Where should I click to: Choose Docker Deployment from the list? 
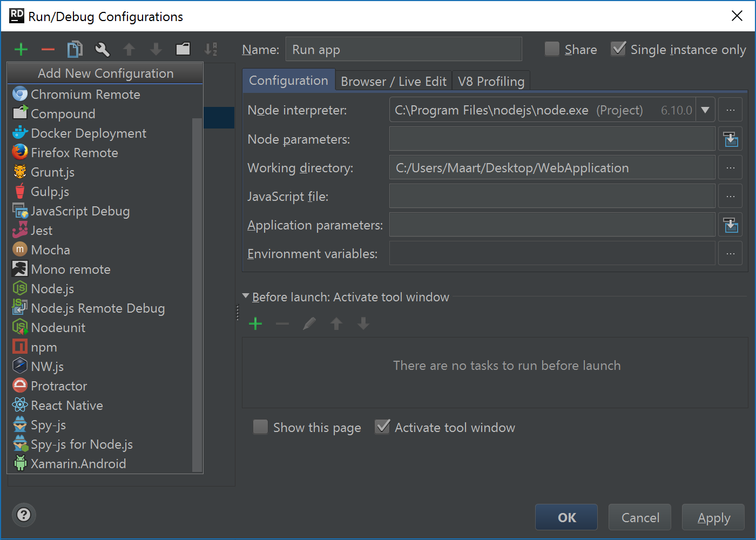pos(100,133)
